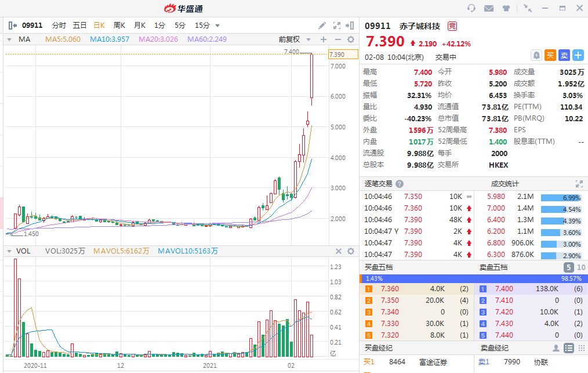Screen dimensions: 588x373
Task: Open the 逐笔交易 tick trades tab
Action: pyautogui.click(x=379, y=184)
